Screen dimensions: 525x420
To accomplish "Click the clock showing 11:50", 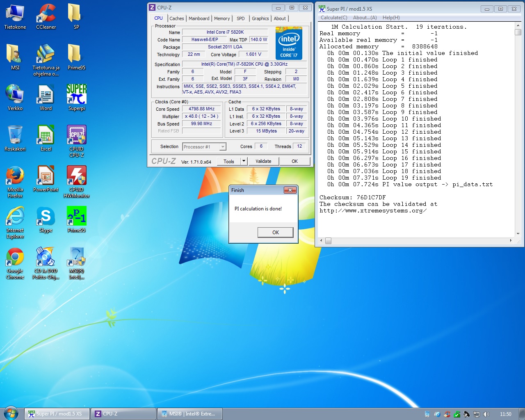I will pos(506,414).
